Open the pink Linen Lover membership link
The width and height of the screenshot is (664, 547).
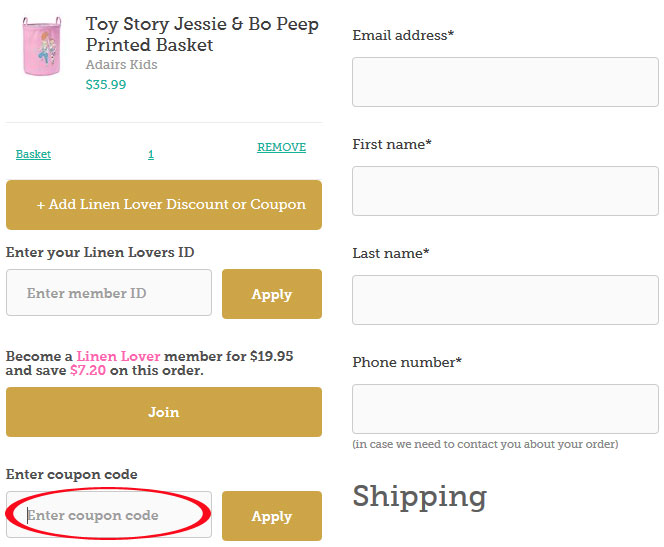click(x=118, y=356)
